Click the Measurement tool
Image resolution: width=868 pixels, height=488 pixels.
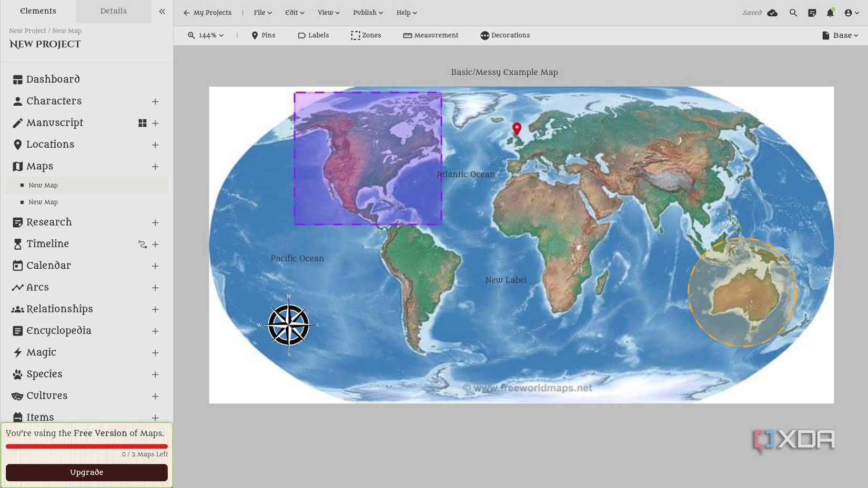pos(431,35)
